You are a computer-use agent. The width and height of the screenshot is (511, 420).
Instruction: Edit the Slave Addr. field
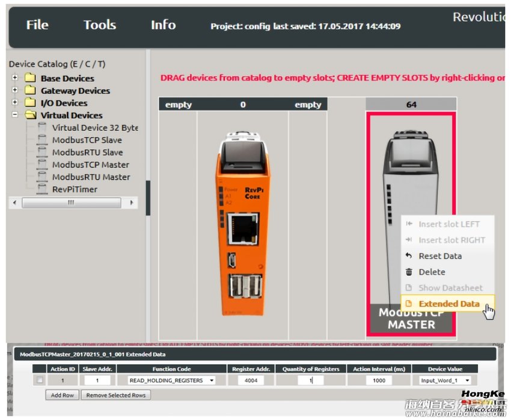click(x=97, y=380)
